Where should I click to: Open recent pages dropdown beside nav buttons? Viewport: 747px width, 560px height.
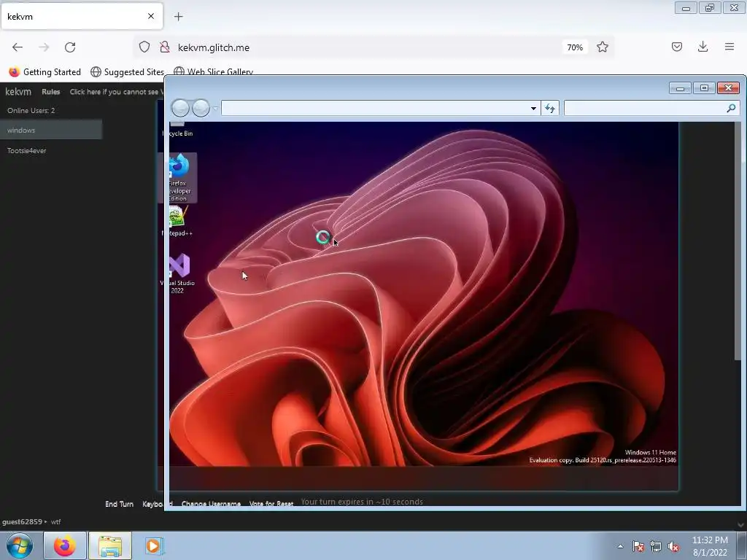click(x=215, y=109)
